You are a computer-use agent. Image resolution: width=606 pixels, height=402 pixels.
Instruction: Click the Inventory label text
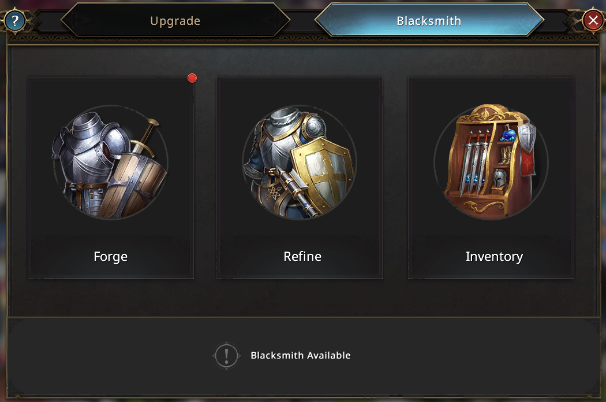[x=494, y=256]
